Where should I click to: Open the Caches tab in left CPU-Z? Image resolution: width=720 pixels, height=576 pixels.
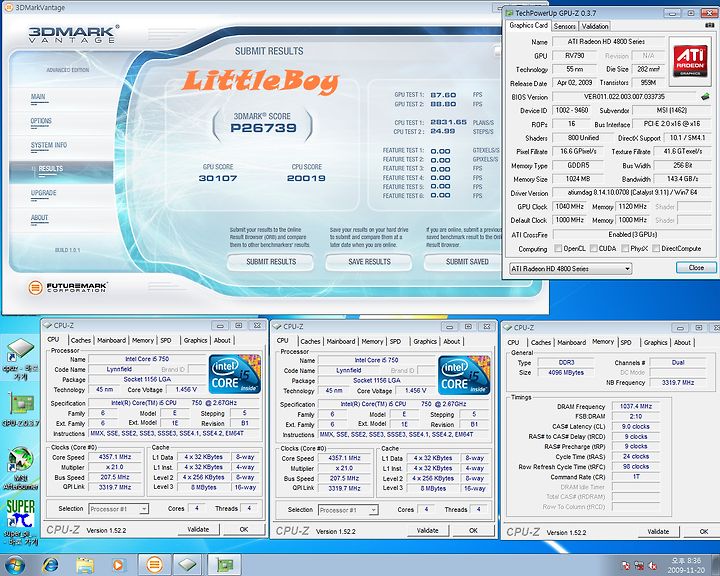click(x=81, y=340)
